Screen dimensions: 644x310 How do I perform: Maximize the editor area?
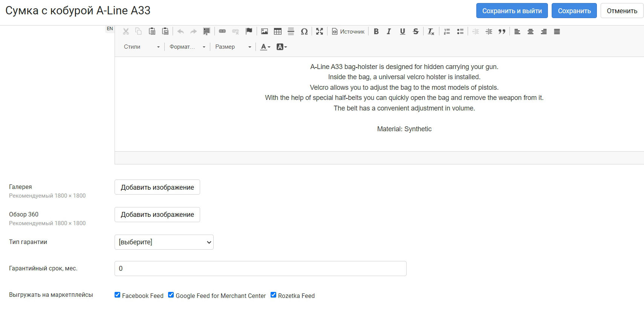pos(320,32)
